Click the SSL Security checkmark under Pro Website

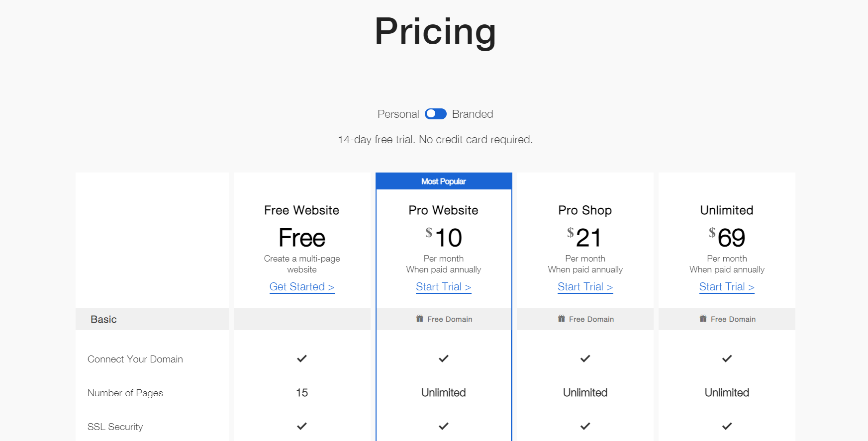443,426
